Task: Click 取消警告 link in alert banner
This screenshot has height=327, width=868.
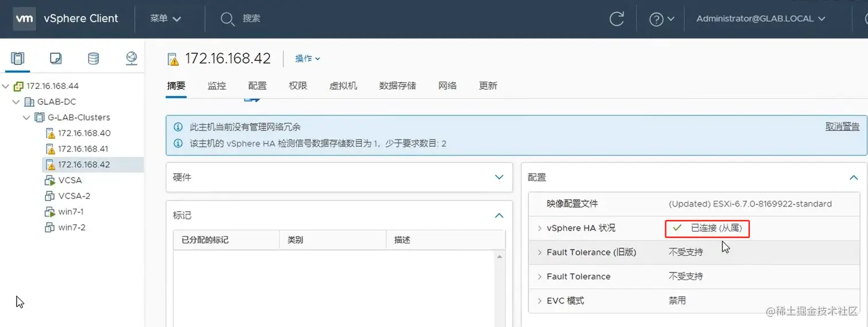Action: tap(842, 127)
